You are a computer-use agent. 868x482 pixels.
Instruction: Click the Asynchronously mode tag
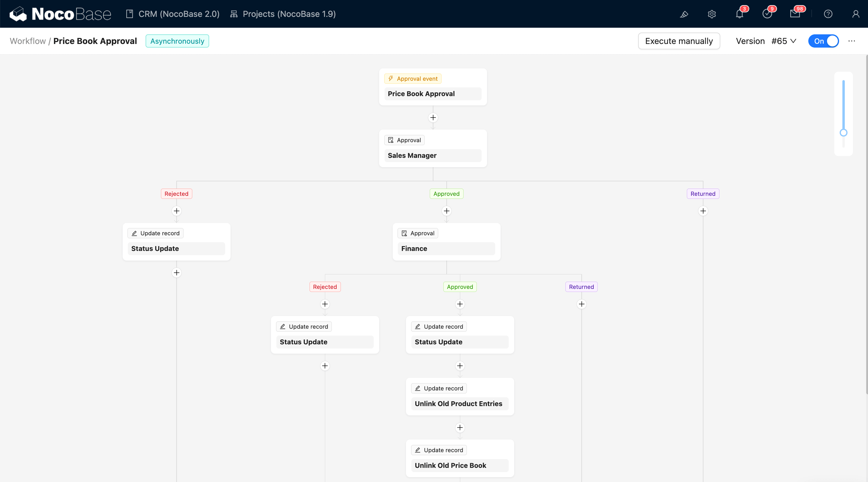pyautogui.click(x=177, y=41)
